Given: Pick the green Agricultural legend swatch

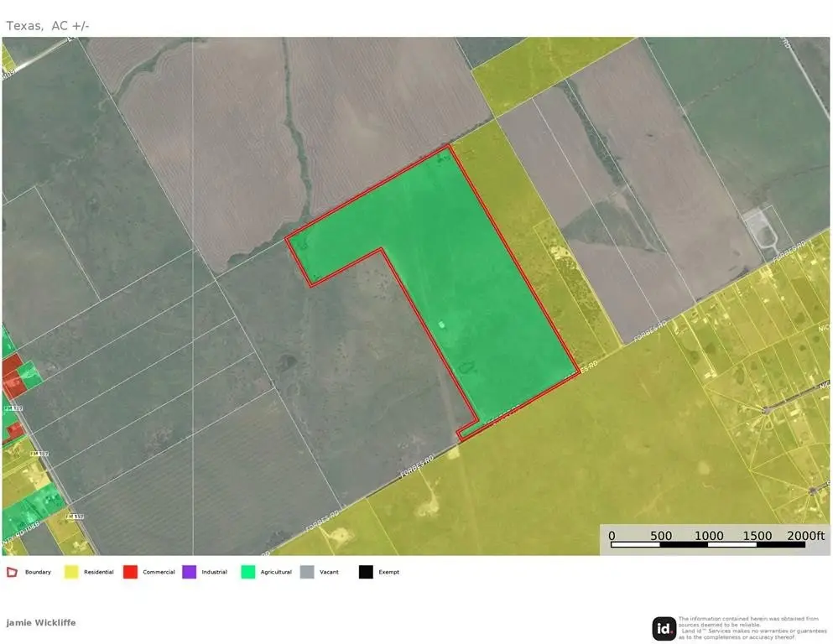Looking at the screenshot, I should pyautogui.click(x=247, y=572).
